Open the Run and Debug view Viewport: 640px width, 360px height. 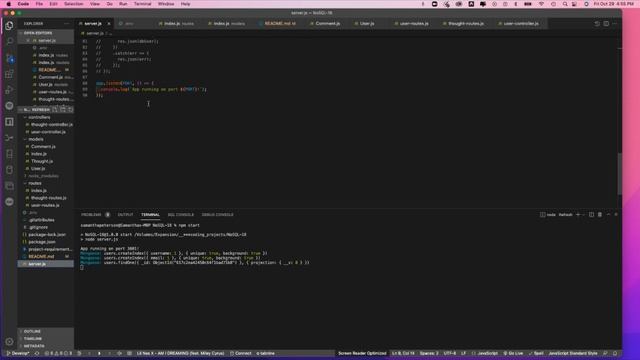[9, 90]
